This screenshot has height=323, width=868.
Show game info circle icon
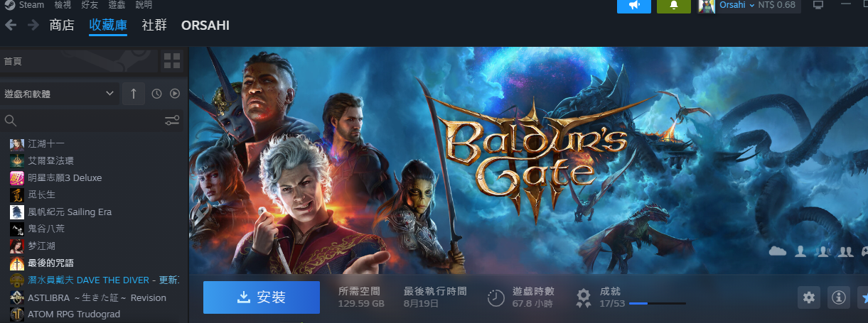(x=839, y=297)
